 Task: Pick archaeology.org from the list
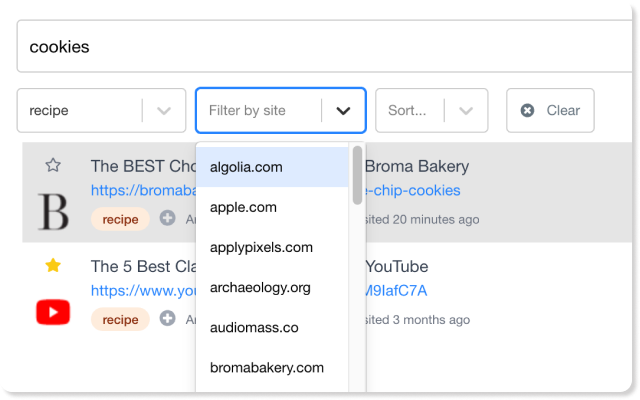click(x=272, y=287)
